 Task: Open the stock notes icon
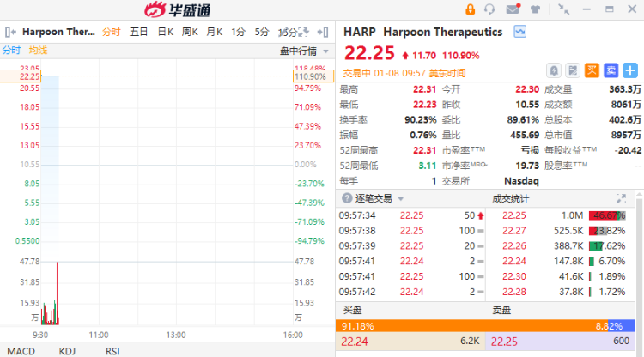[x=573, y=70]
